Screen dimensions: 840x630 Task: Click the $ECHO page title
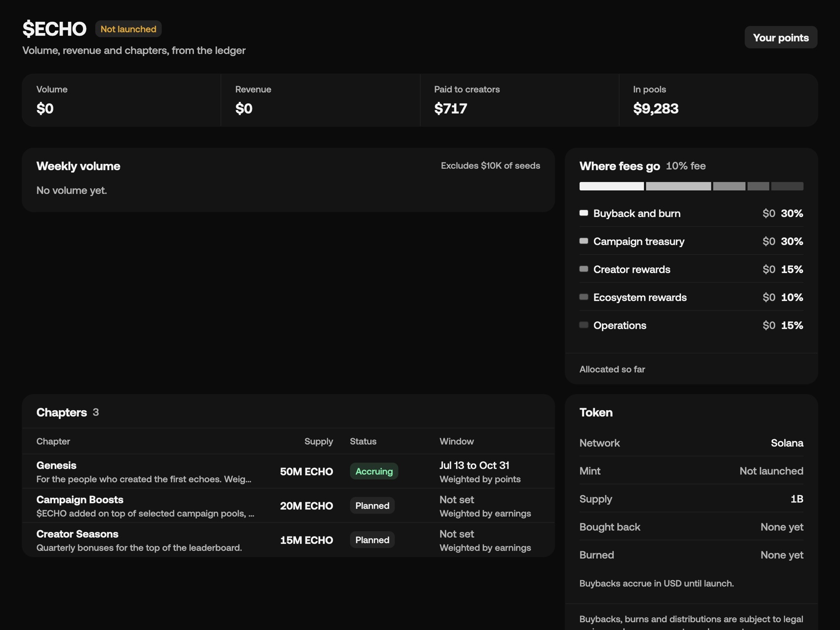(x=54, y=29)
